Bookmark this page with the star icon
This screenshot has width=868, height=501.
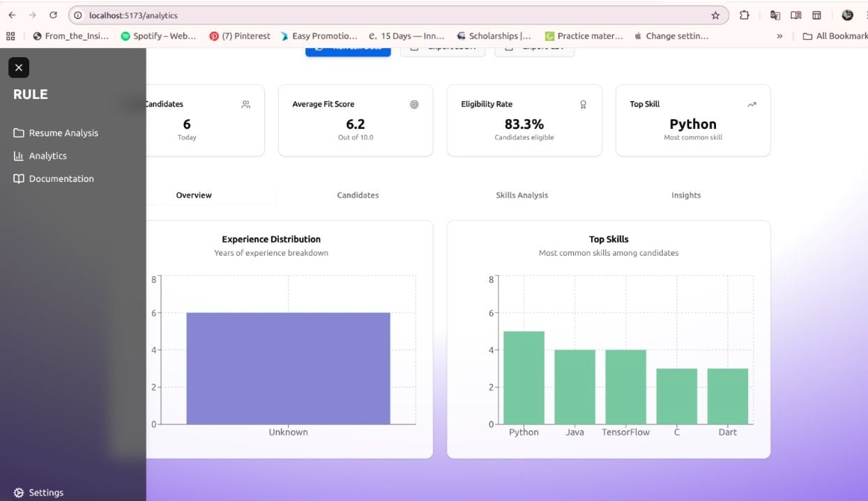[715, 15]
